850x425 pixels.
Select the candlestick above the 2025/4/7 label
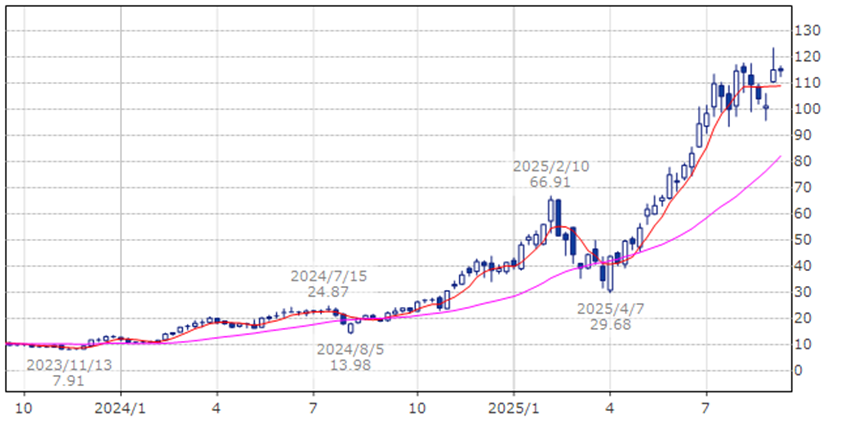click(x=609, y=273)
